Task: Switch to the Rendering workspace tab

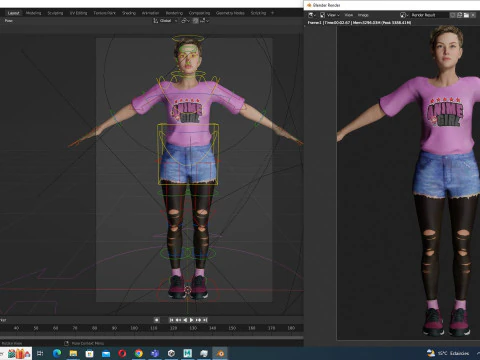Action: [174, 13]
